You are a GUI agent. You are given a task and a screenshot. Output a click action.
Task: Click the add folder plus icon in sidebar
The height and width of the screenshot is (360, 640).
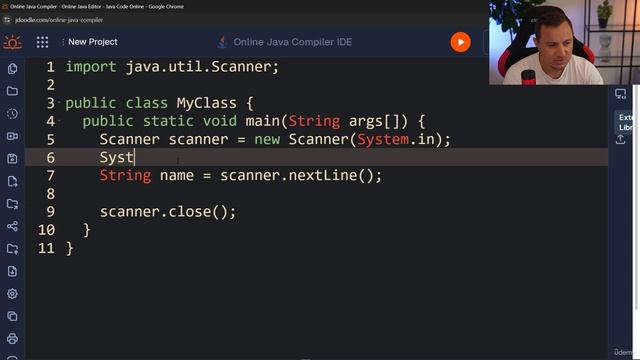point(12,249)
